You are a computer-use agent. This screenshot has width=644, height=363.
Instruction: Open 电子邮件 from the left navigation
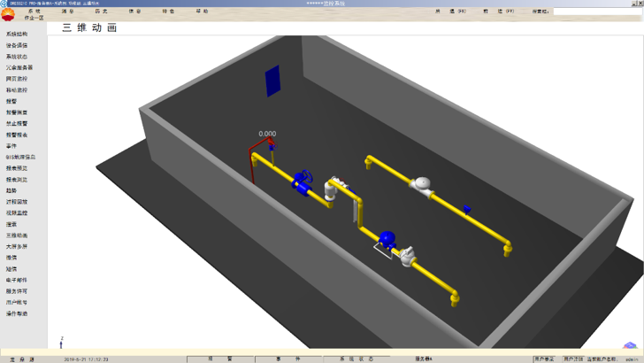point(17,280)
